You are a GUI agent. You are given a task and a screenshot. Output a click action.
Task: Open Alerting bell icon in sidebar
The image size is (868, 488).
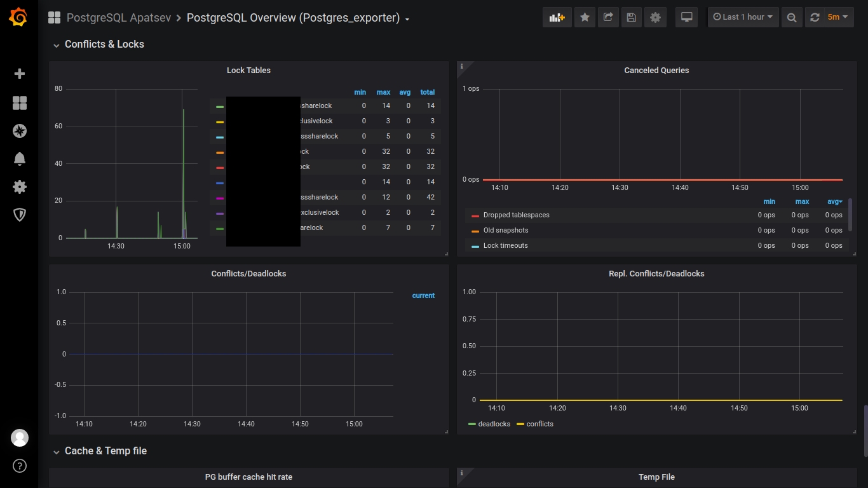(20, 159)
